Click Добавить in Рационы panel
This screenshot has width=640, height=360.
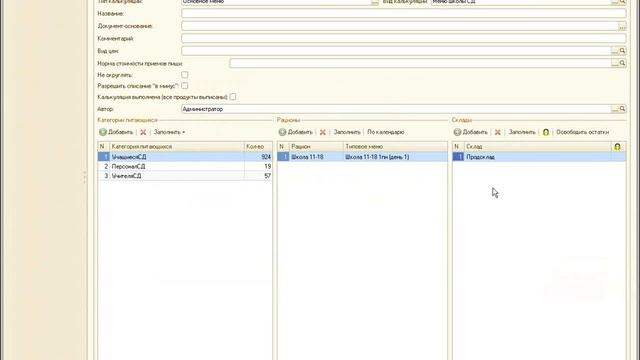296,132
